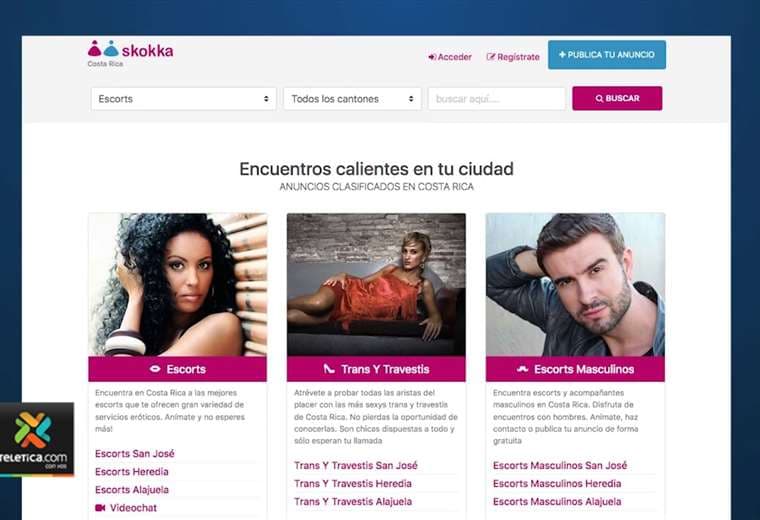The width and height of the screenshot is (760, 520).
Task: Open the Regístrate sign-up link
Action: [513, 57]
